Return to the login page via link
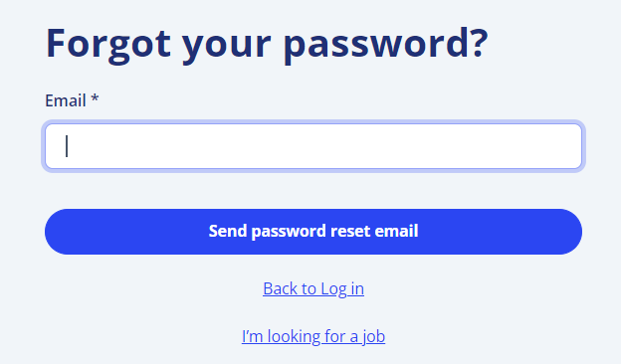The image size is (621, 364). pyautogui.click(x=313, y=288)
